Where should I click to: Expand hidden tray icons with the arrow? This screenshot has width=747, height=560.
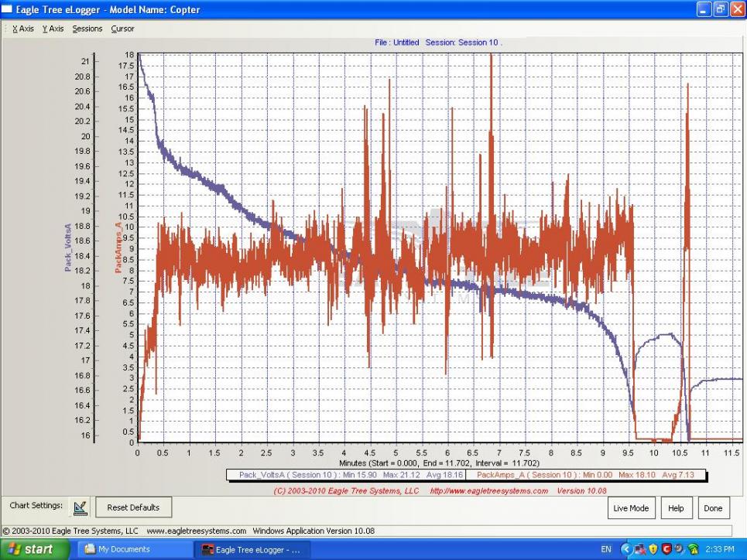627,550
